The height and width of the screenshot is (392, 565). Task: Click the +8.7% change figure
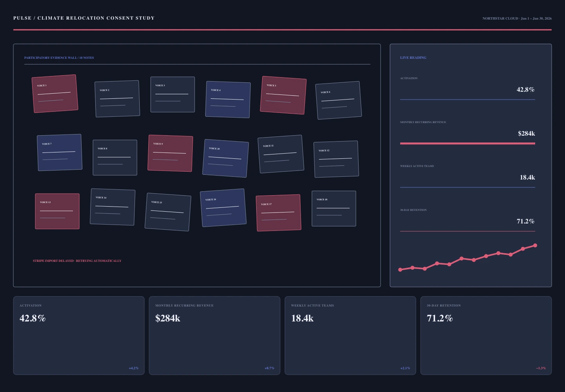pyautogui.click(x=269, y=368)
